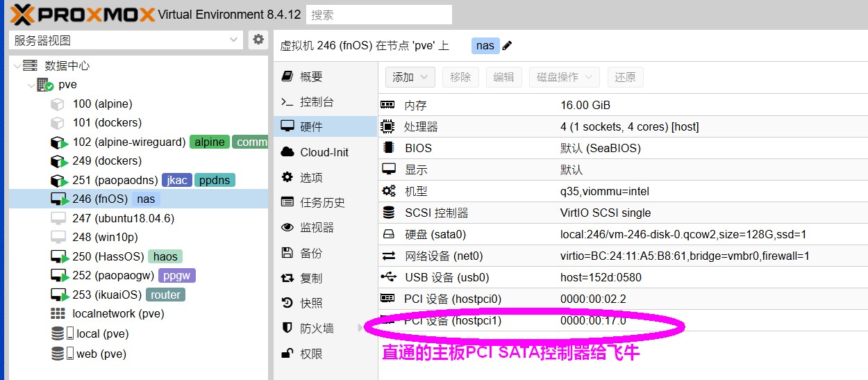Select the Network Device (net0) row
The height and width of the screenshot is (380, 868).
coord(623,256)
